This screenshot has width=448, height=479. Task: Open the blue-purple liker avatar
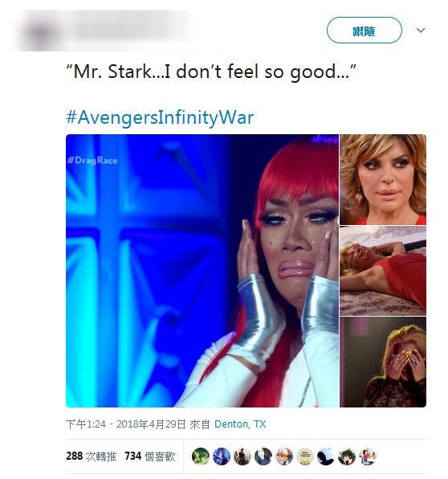click(222, 456)
